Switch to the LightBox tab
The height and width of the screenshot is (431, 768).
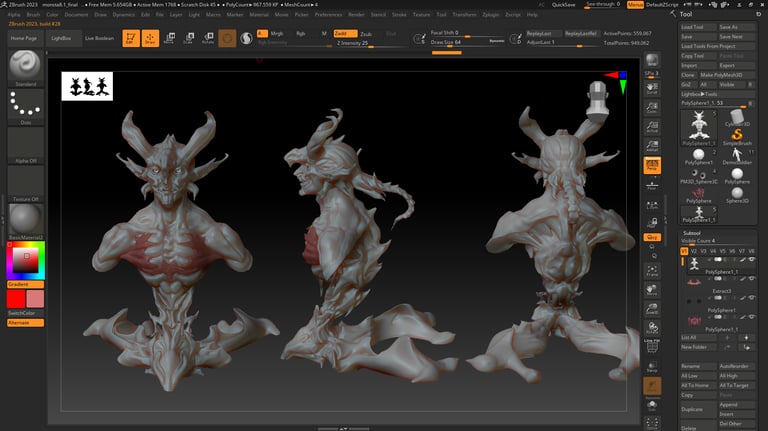60,37
